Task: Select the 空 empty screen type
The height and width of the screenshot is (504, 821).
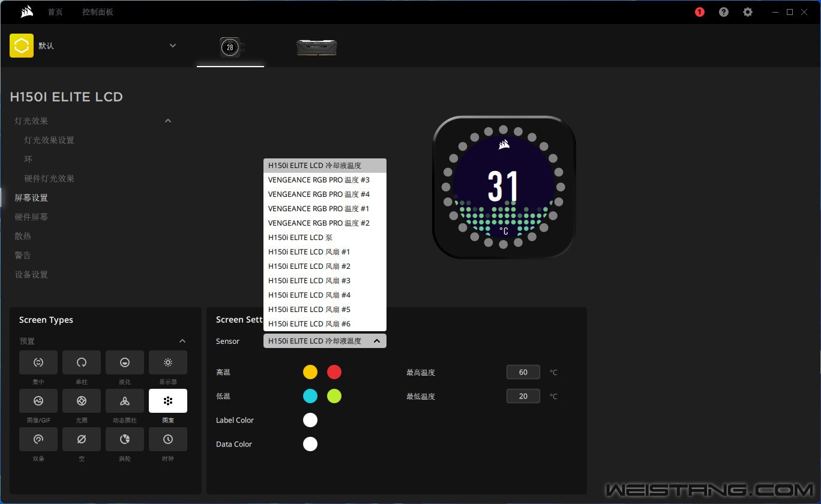Action: (x=82, y=439)
